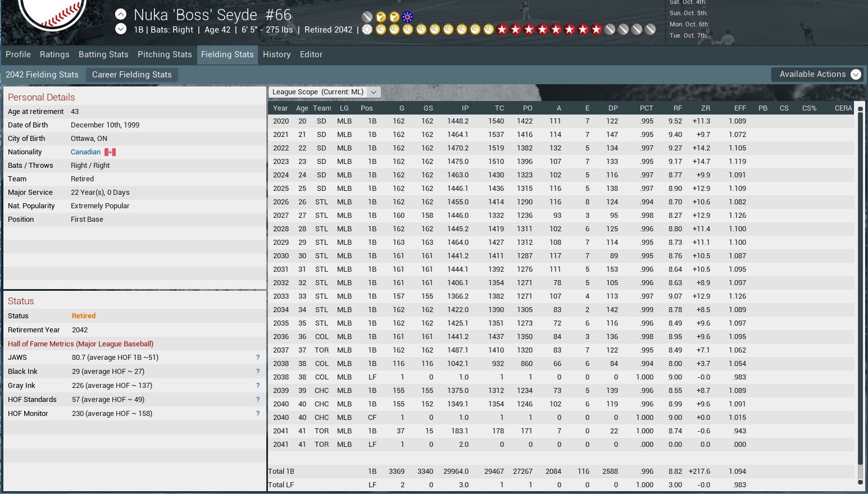Click the blue starred award badge icon
Viewport: 868px width, 494px height.
click(x=408, y=17)
